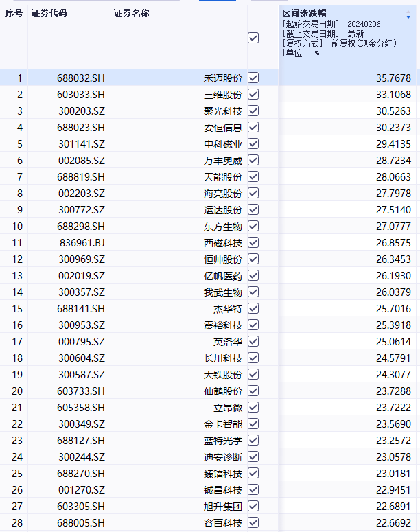Toggle checkbox in 仙鹤股份 row
The image size is (420, 532).
tap(253, 391)
